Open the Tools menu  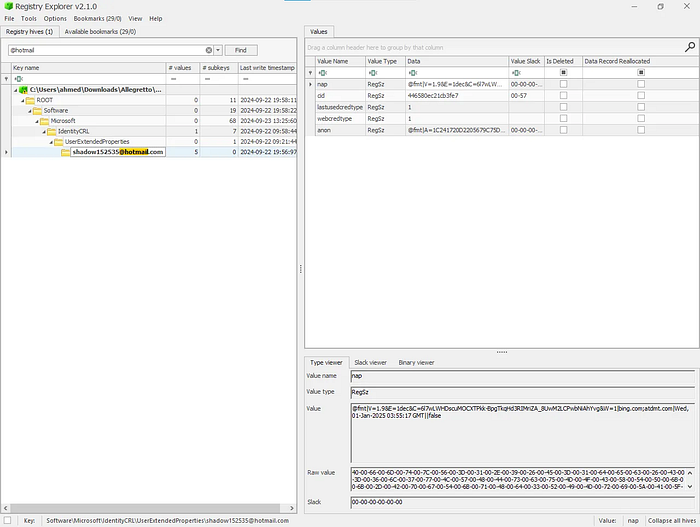pos(29,19)
